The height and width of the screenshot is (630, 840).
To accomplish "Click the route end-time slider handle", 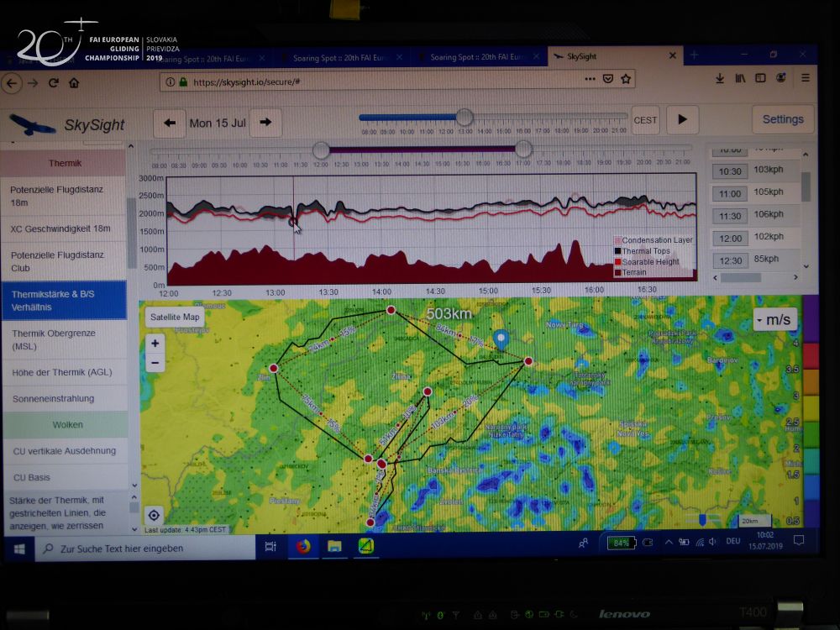I will tap(523, 149).
